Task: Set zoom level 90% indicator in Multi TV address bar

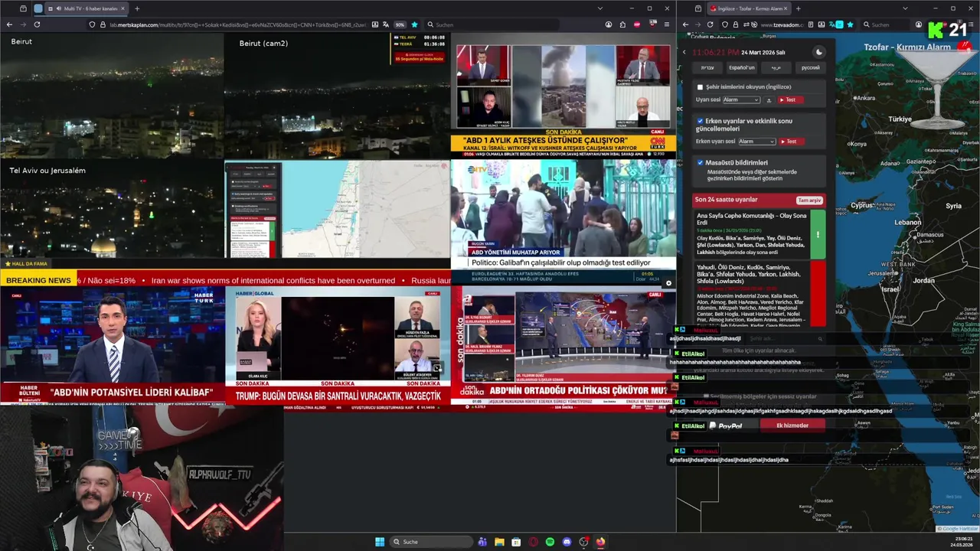Action: tap(400, 24)
